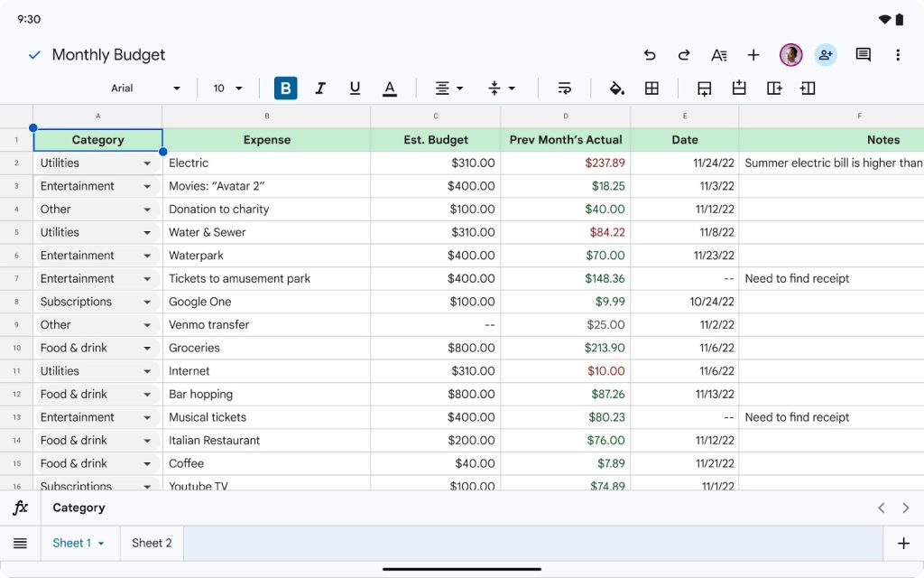Open the comments icon in header
Image resolution: width=924 pixels, height=578 pixels.
863,55
